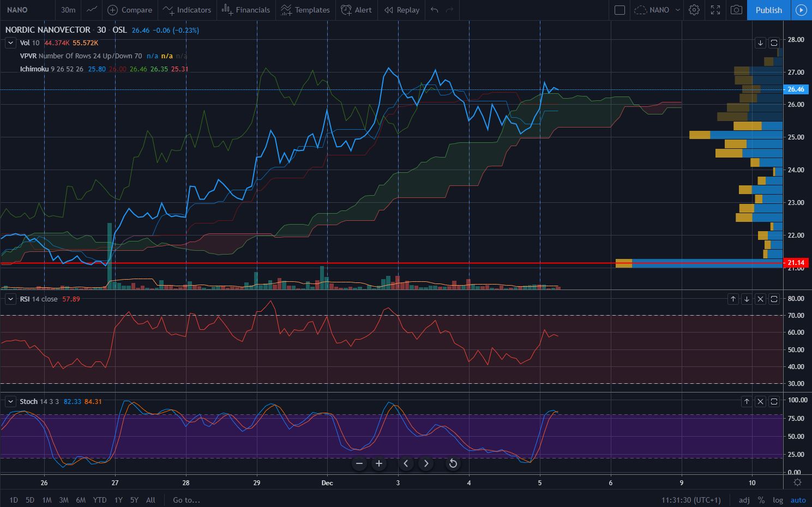Select the YTD date range
This screenshot has width=812, height=507.
[100, 500]
